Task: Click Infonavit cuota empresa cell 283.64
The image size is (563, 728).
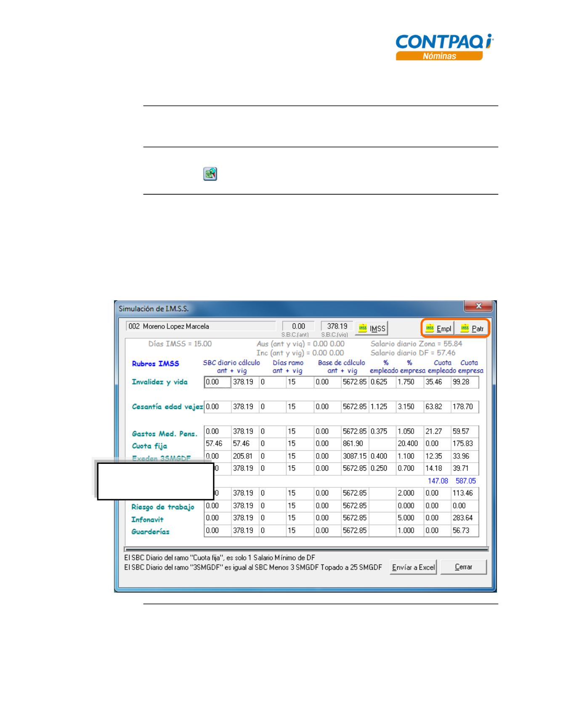Action: point(464,518)
